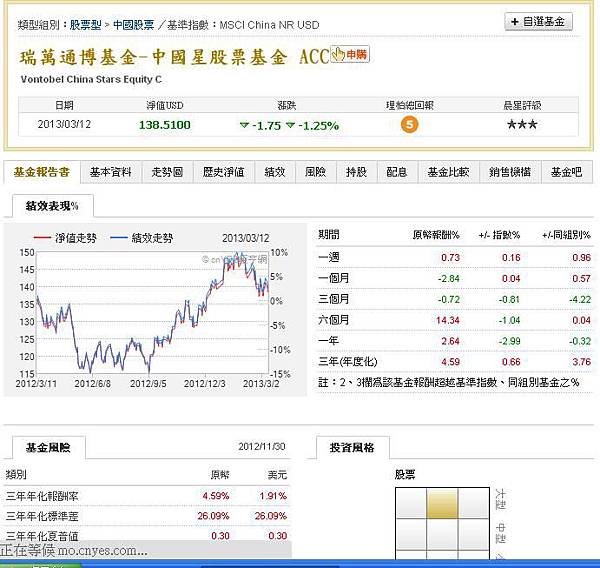The width and height of the screenshot is (600, 568).
Task: Click the 三年(年度化) row label
Action: pyautogui.click(x=348, y=362)
